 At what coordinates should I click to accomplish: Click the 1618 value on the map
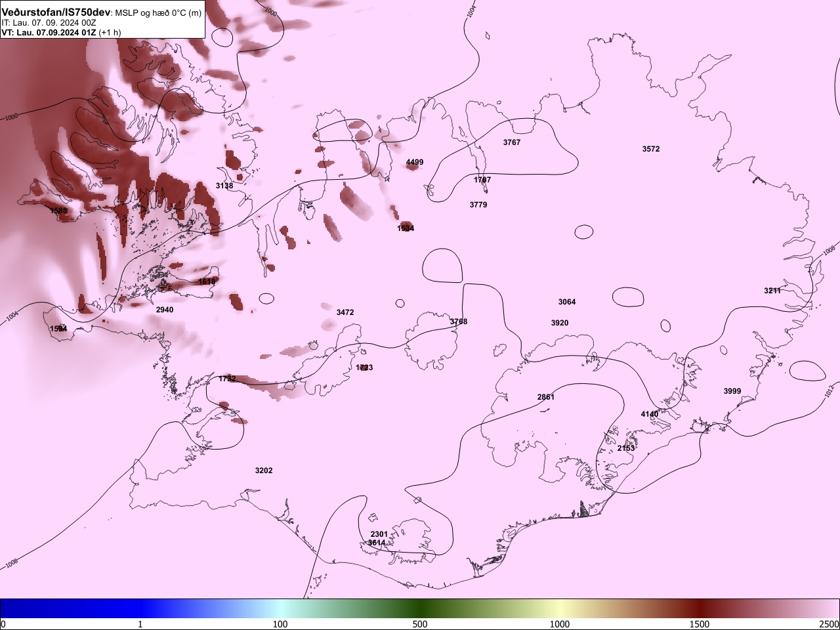click(207, 282)
